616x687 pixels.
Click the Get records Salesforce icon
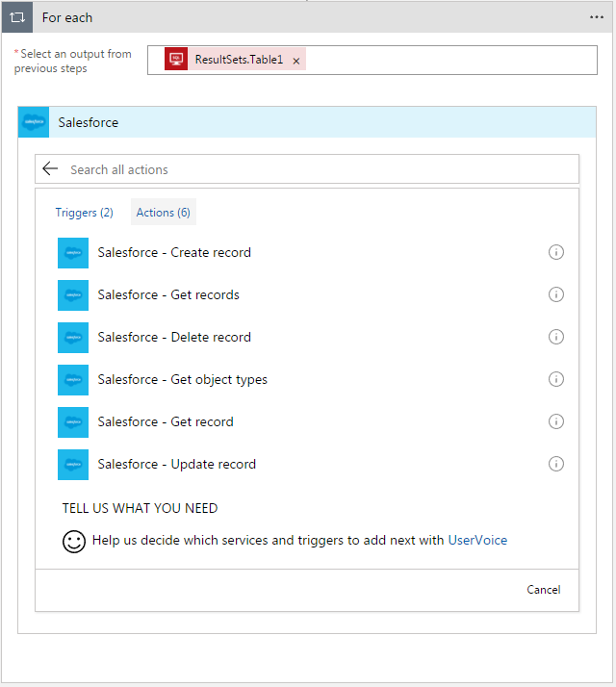(73, 295)
